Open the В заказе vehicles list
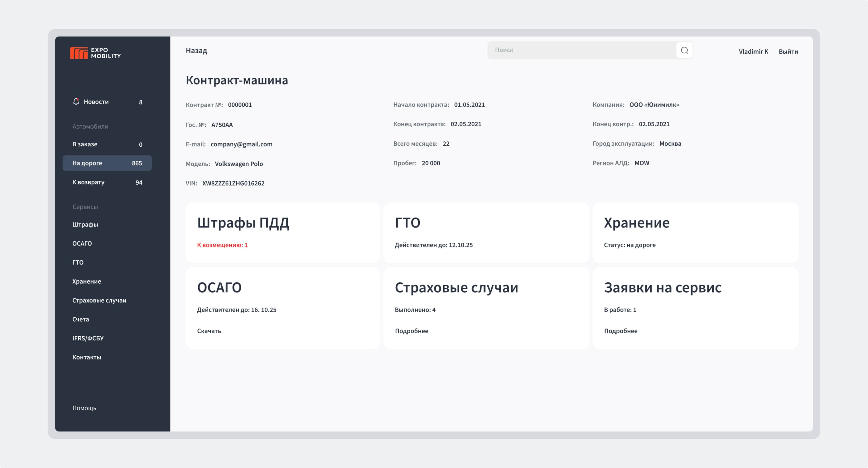Viewport: 868px width, 468px height. coord(84,144)
